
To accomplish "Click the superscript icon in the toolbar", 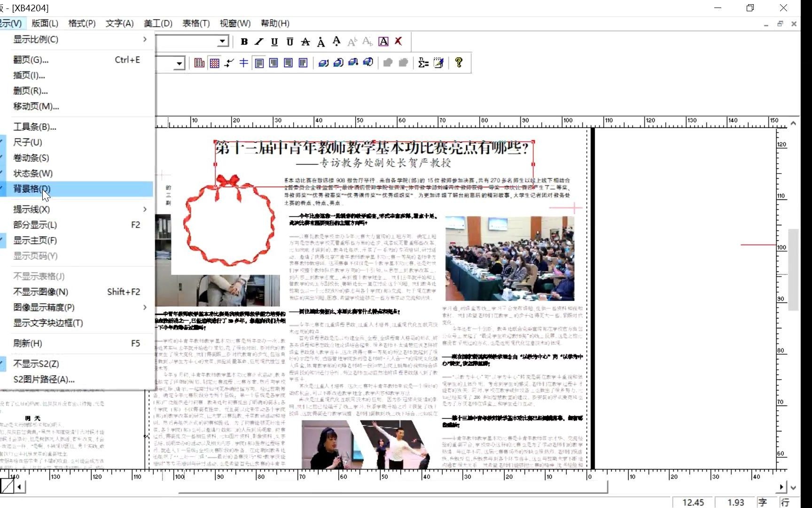I will pos(351,42).
